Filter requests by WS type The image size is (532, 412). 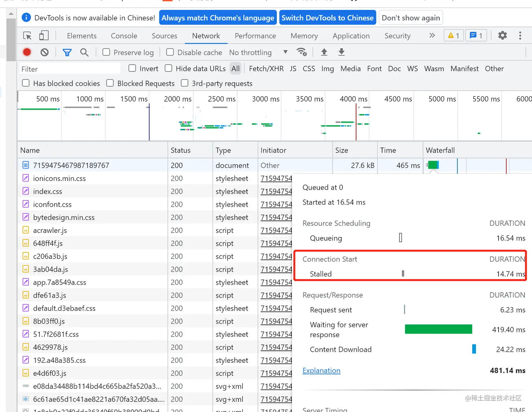click(413, 69)
